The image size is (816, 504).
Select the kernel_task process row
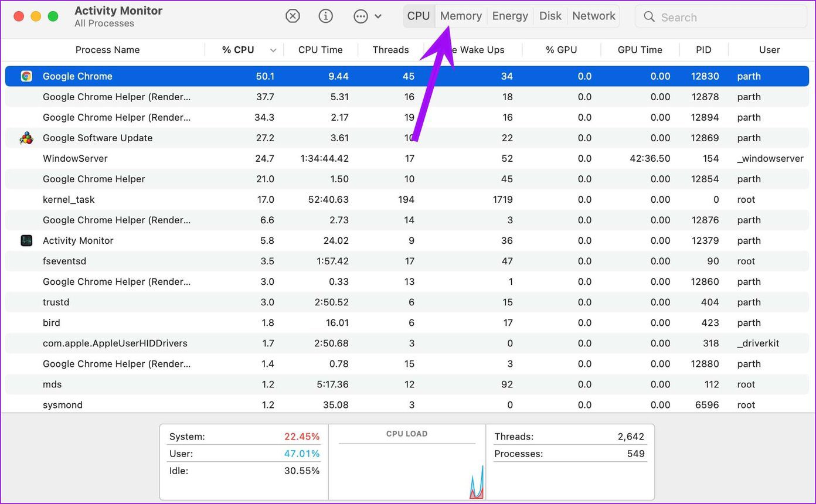[x=407, y=199]
